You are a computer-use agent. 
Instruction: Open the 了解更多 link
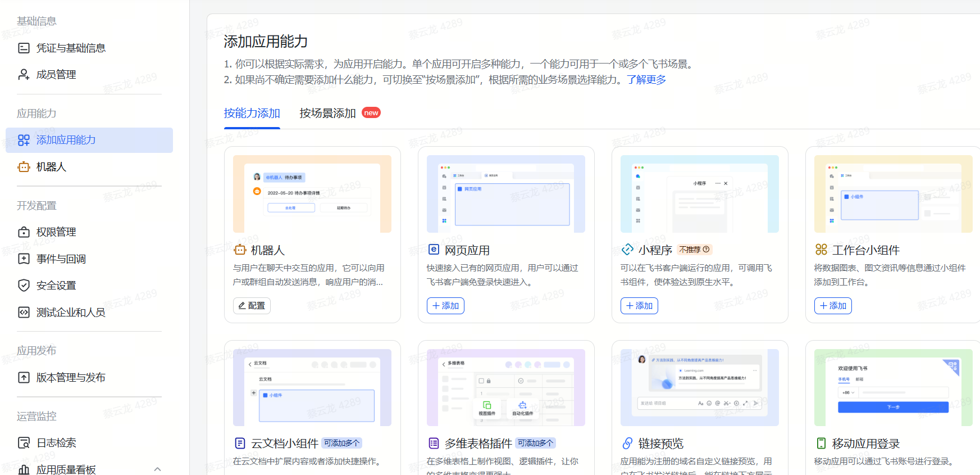click(x=646, y=80)
